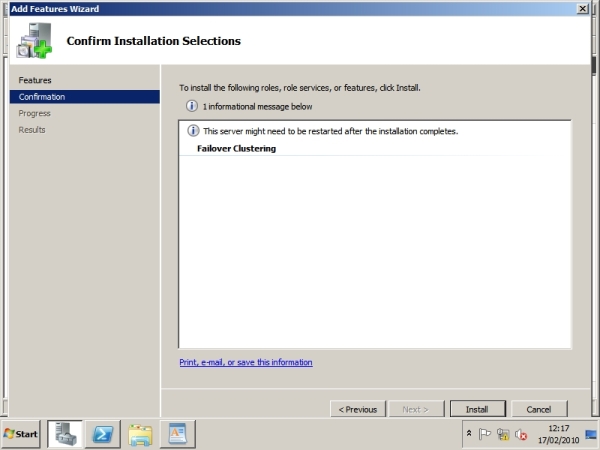Click the muted volume icon in tray
The width and height of the screenshot is (600, 450).
click(x=521, y=434)
